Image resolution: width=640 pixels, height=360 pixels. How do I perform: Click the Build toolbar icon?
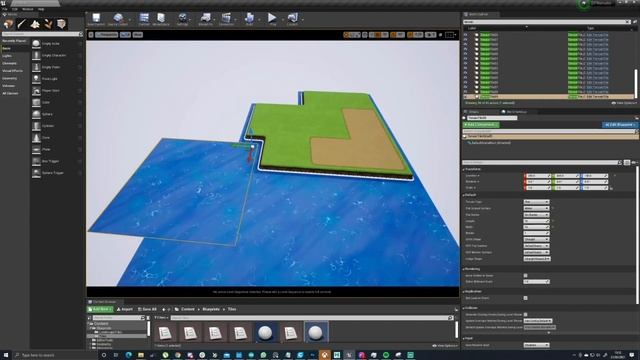pos(249,18)
